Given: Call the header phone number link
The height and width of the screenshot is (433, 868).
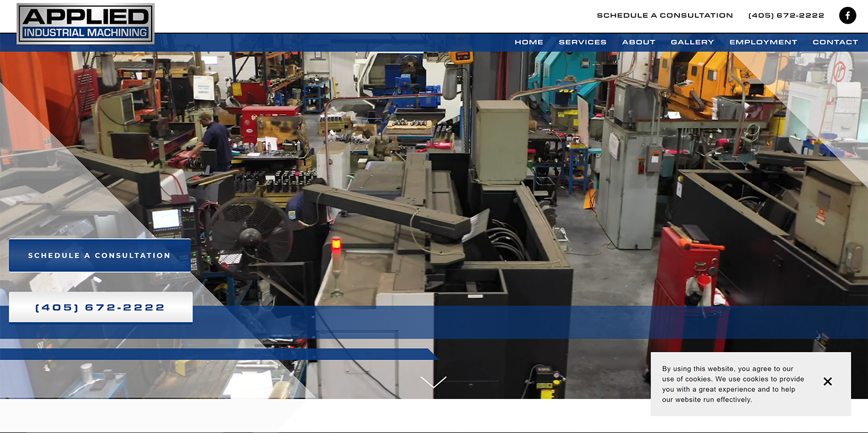Looking at the screenshot, I should (x=786, y=16).
